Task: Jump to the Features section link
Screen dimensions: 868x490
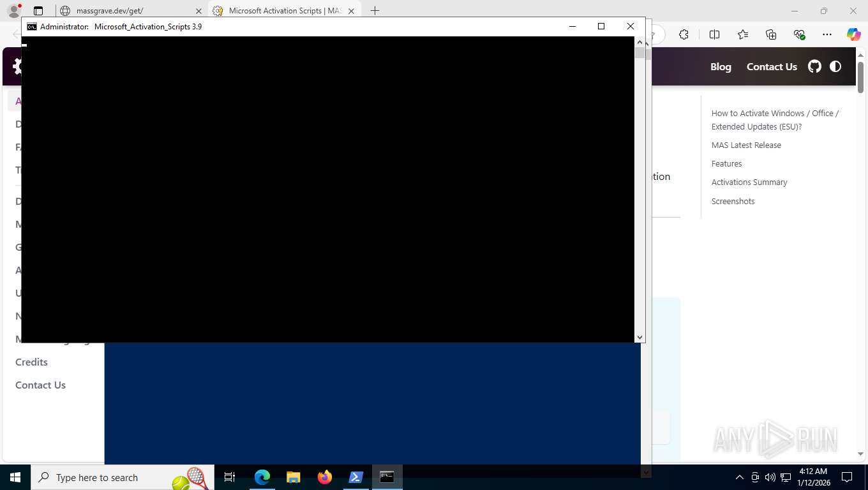Action: [726, 163]
